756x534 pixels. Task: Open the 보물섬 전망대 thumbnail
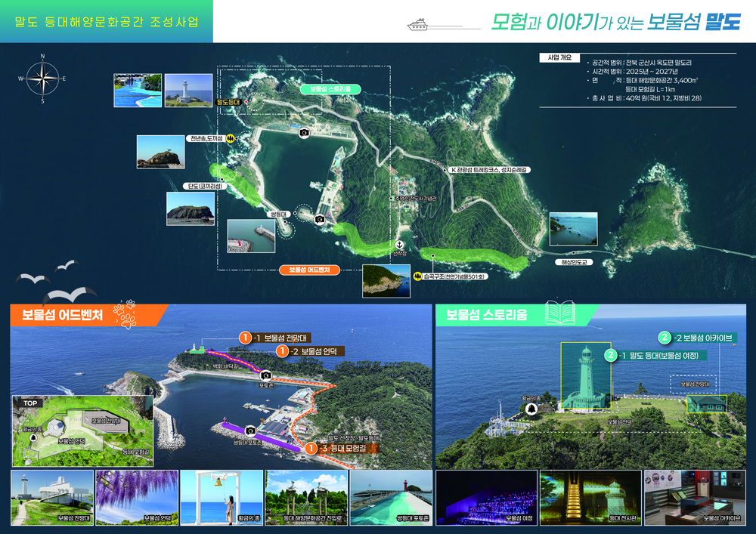tap(52, 498)
